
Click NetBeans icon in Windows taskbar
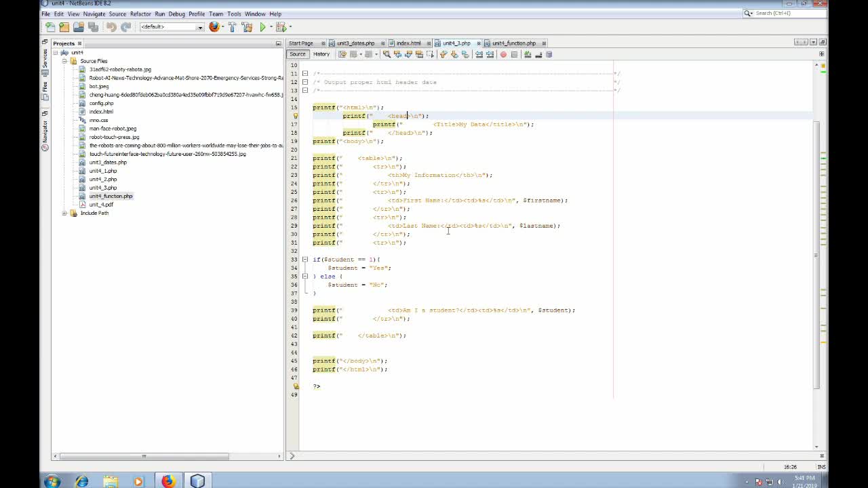(197, 481)
